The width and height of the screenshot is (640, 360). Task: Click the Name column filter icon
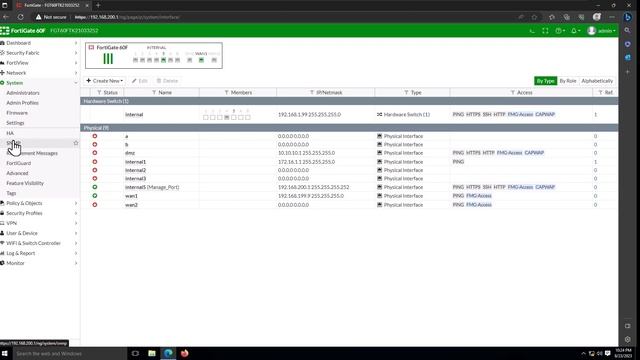pyautogui.click(x=154, y=93)
